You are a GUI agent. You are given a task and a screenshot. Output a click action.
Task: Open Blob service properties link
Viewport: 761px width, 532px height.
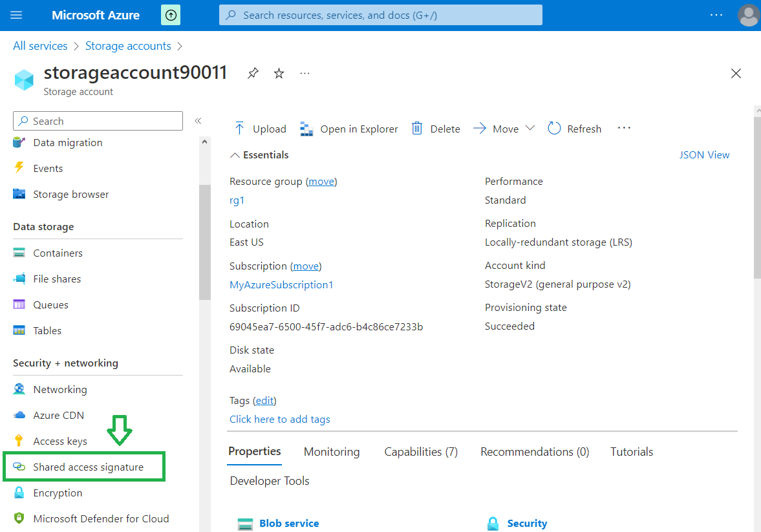pos(289,523)
